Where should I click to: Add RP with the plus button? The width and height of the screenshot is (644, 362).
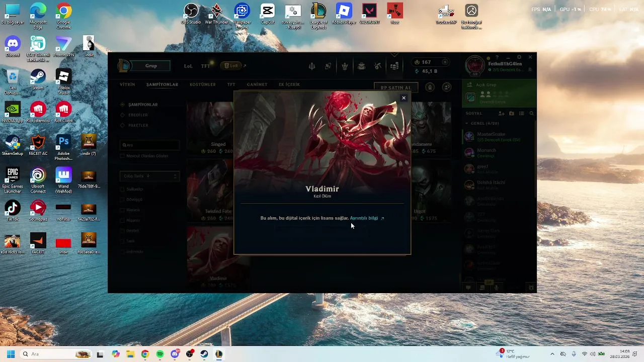(x=445, y=62)
